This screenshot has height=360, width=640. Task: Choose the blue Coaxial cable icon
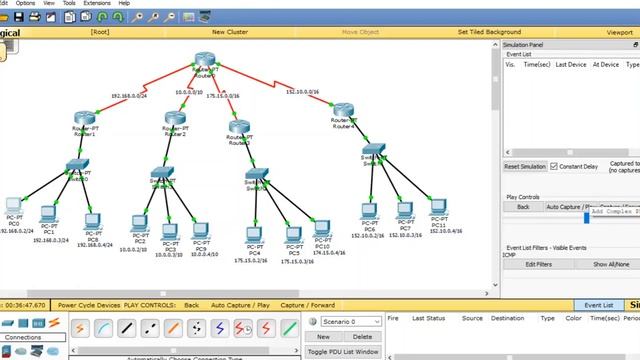point(220,328)
